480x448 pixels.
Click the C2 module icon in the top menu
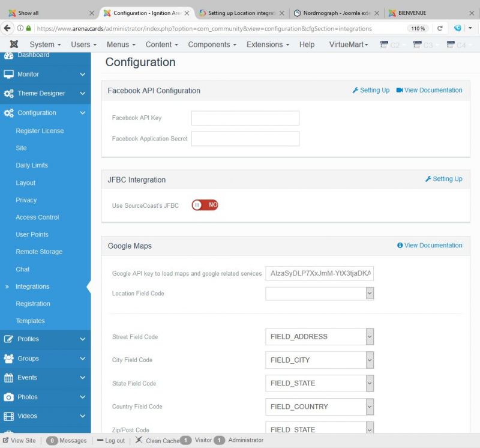click(384, 44)
